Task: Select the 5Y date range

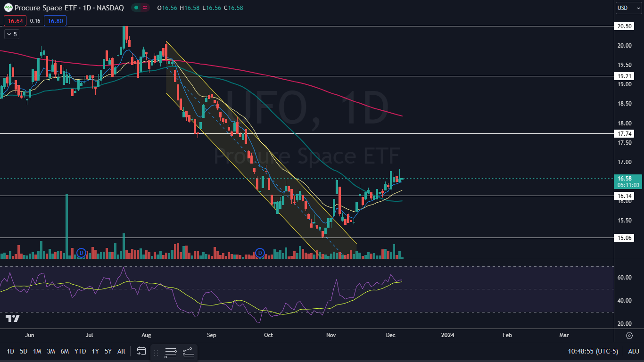Action: (x=108, y=351)
